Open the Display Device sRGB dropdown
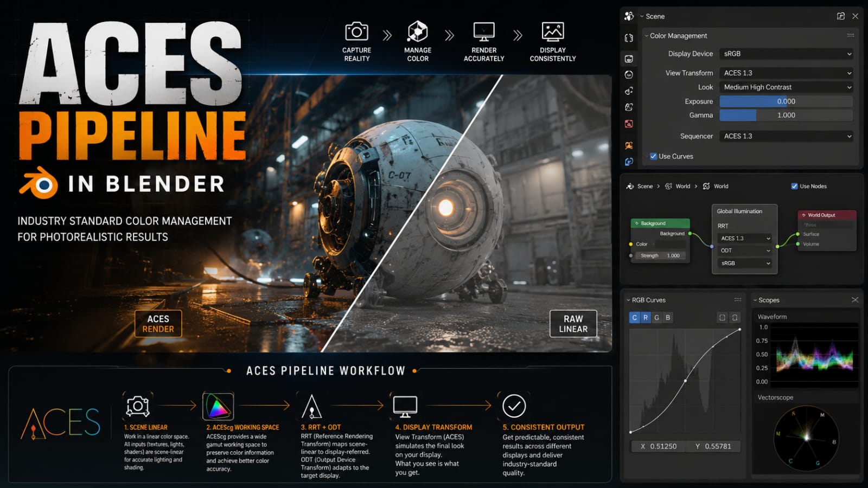Image resolution: width=868 pixels, height=488 pixels. click(x=786, y=54)
